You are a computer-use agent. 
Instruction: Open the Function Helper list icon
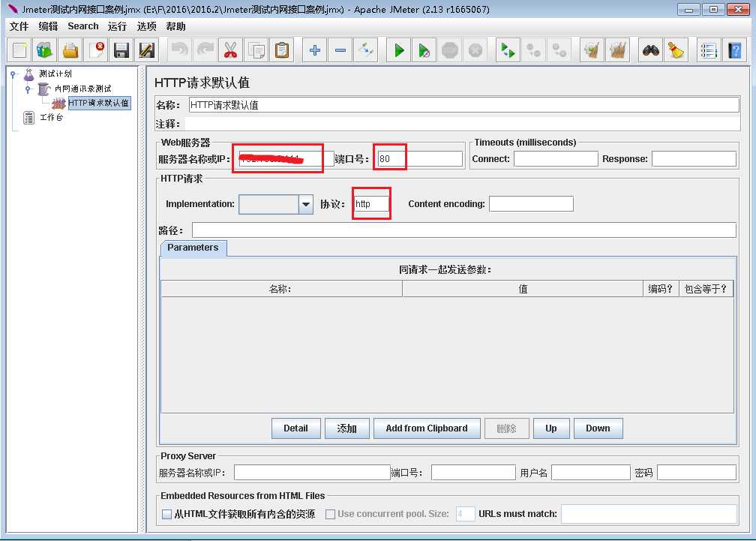[x=709, y=50]
